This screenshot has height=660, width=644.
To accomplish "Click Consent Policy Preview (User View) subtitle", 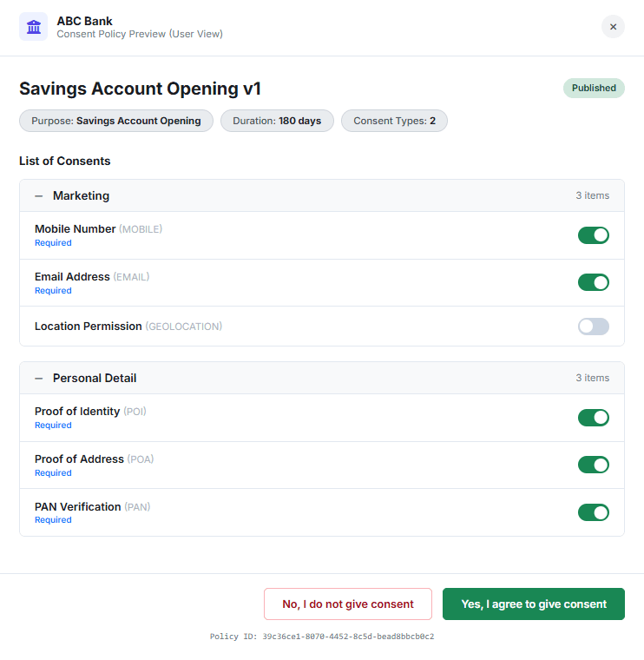I will [140, 34].
